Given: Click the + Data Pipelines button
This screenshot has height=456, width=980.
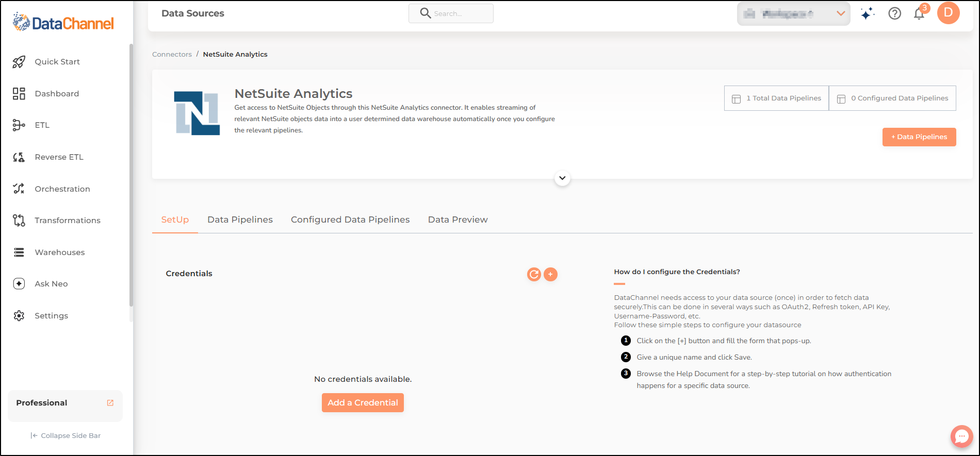Looking at the screenshot, I should pos(919,137).
